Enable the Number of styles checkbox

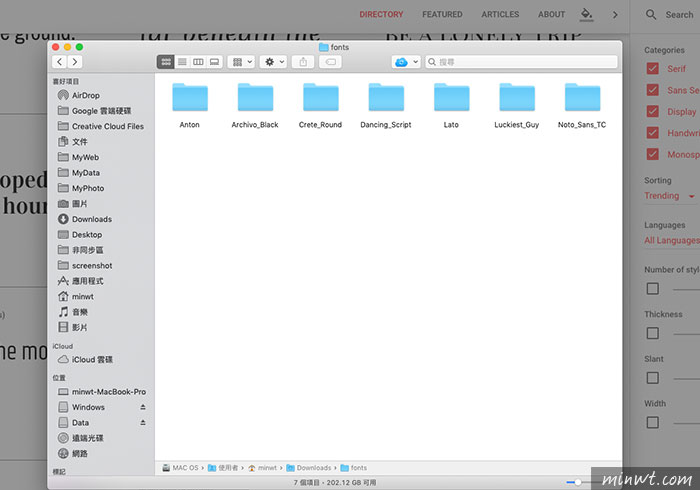click(653, 289)
